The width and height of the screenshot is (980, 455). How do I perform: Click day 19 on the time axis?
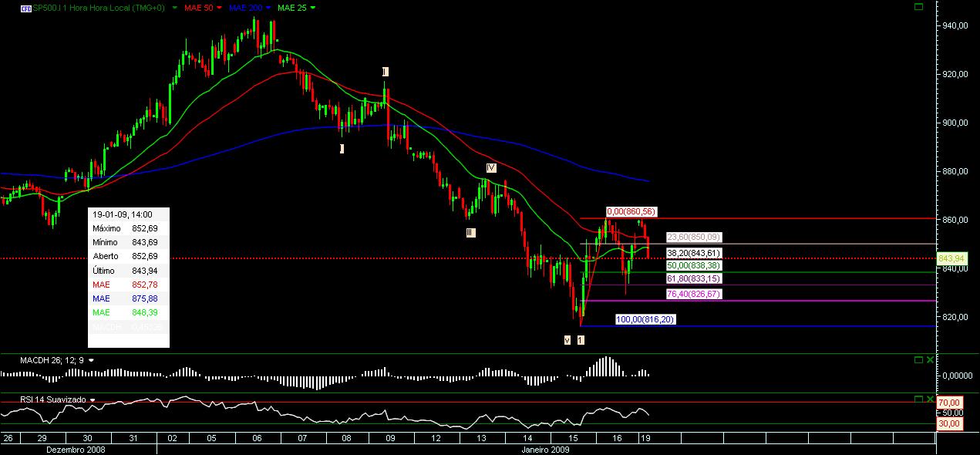645,438
